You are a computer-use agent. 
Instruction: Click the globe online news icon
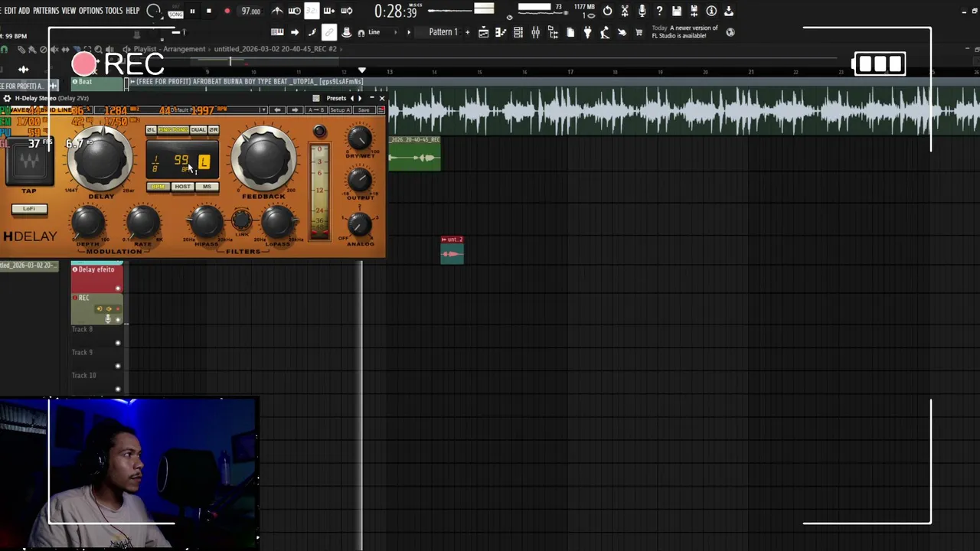(730, 32)
